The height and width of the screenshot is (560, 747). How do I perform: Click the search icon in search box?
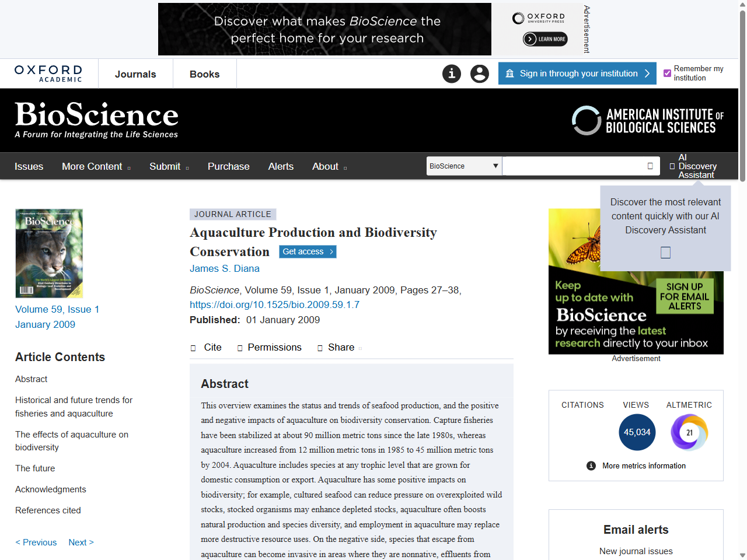[x=650, y=166]
